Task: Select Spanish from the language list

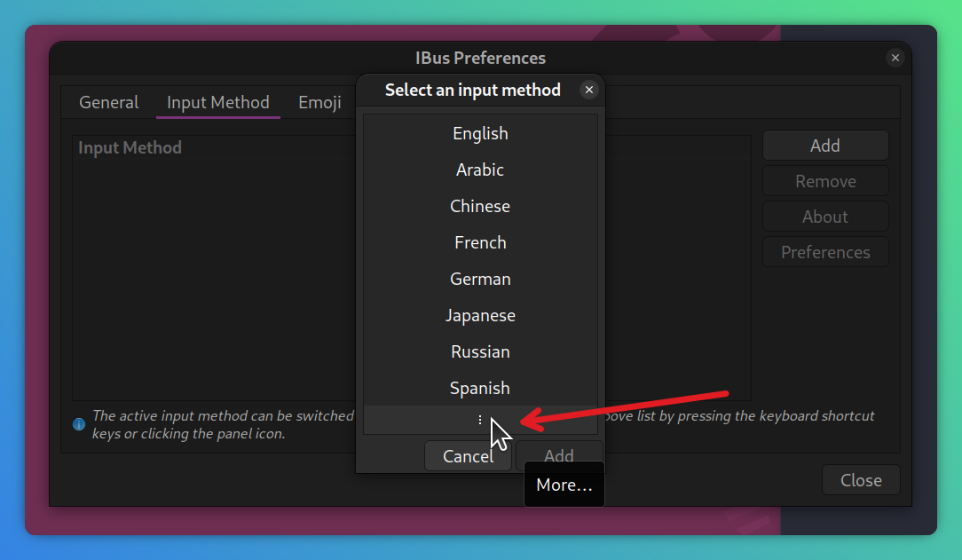Action: (480, 388)
